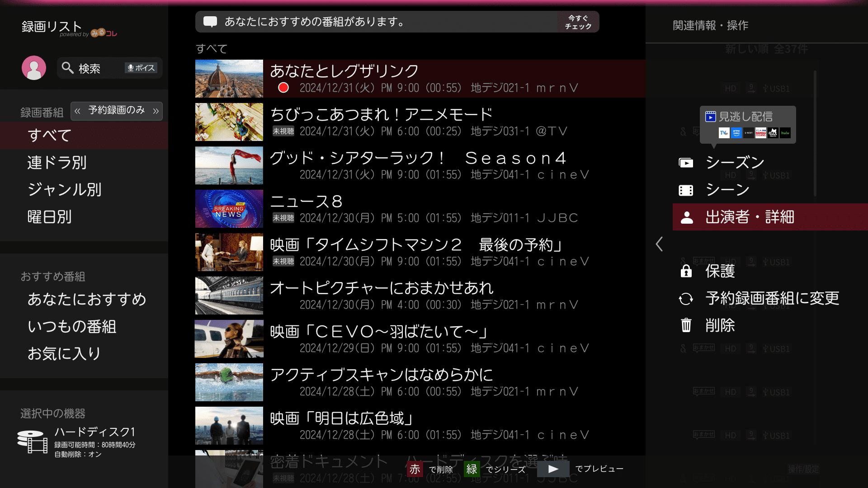Choose 予約録画番組に変更 from the options panel

click(772, 298)
